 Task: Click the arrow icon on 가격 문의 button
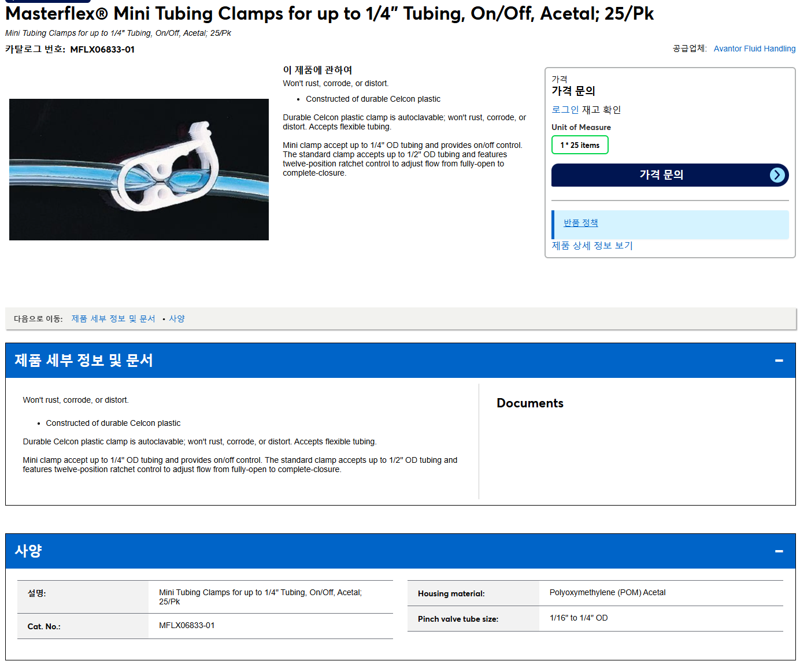(777, 175)
